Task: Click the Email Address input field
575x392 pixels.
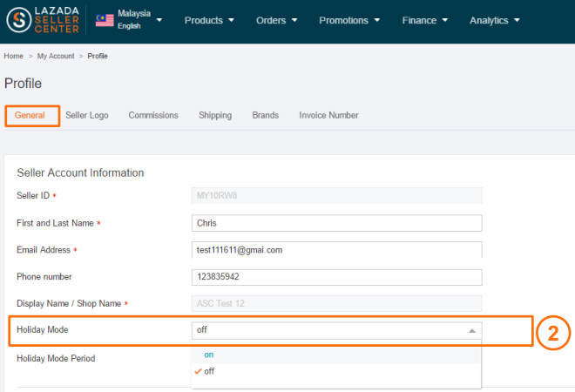Action: coord(336,250)
